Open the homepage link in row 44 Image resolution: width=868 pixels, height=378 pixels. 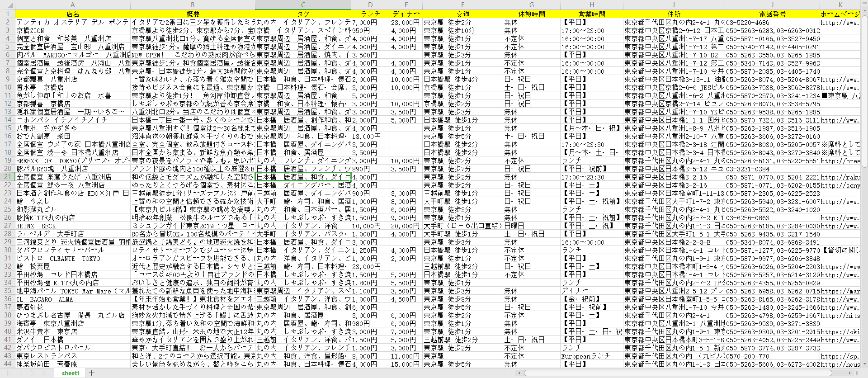[840, 364]
